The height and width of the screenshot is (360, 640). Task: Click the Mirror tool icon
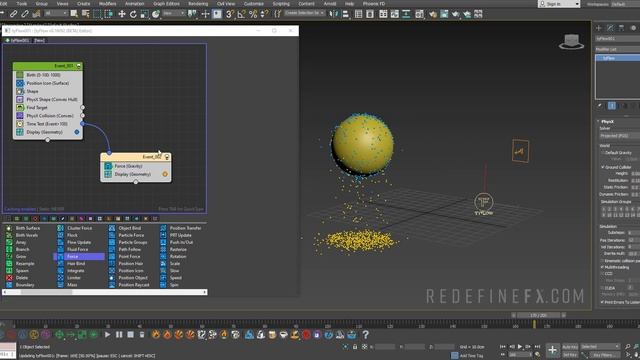(334, 14)
